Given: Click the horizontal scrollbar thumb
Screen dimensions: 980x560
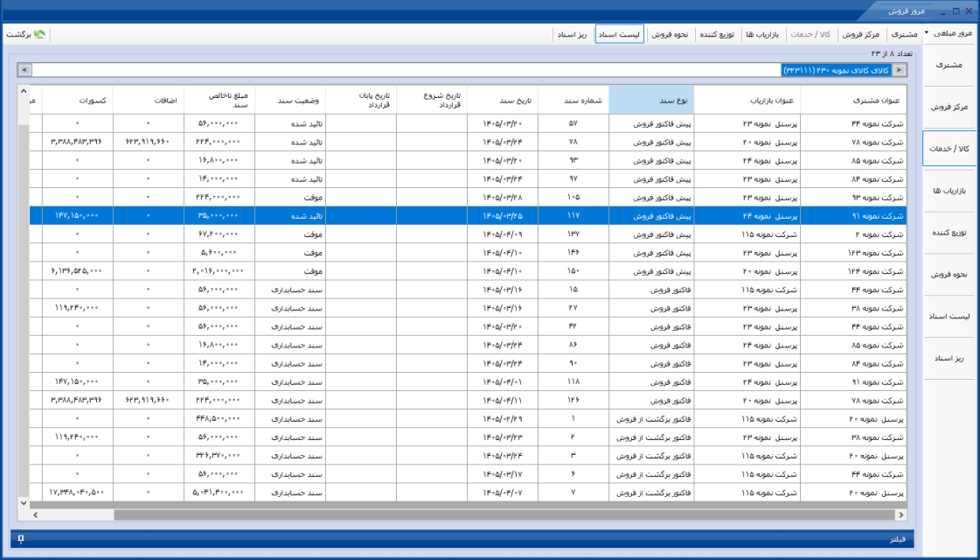Looking at the screenshot, I should pos(504,515).
